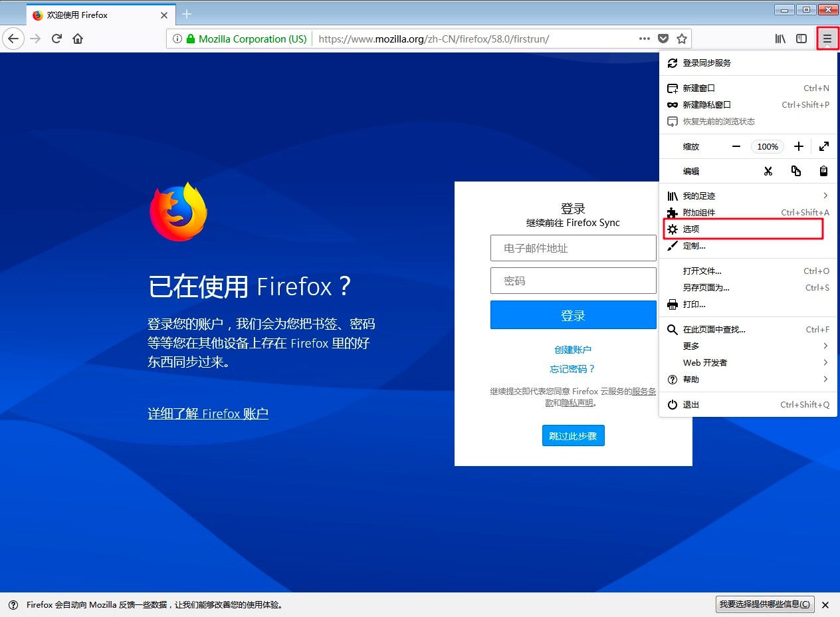
Task: Enter fullscreen via the zoom row arrows icon
Action: (824, 146)
